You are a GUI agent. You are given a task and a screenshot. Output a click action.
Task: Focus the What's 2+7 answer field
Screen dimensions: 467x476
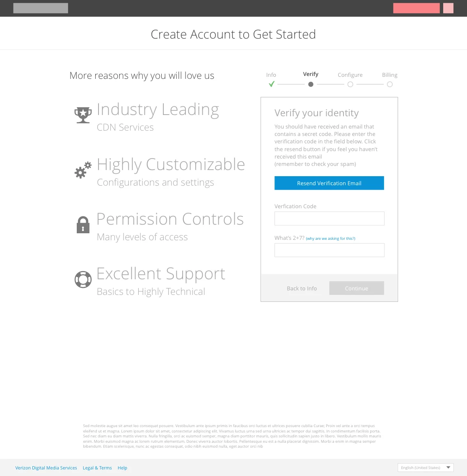pyautogui.click(x=330, y=250)
